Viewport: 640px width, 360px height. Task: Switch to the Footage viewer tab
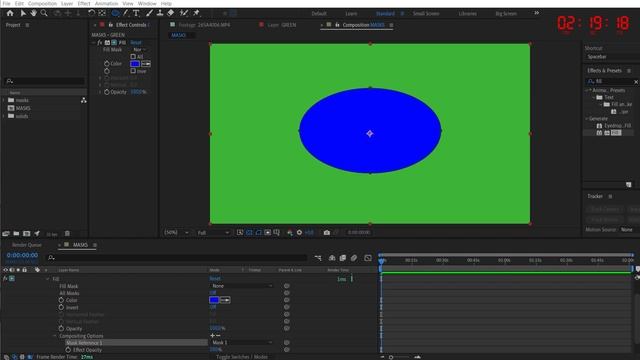point(204,25)
